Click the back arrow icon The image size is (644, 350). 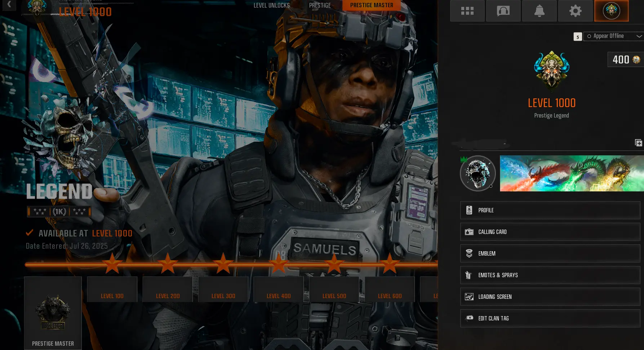9,5
